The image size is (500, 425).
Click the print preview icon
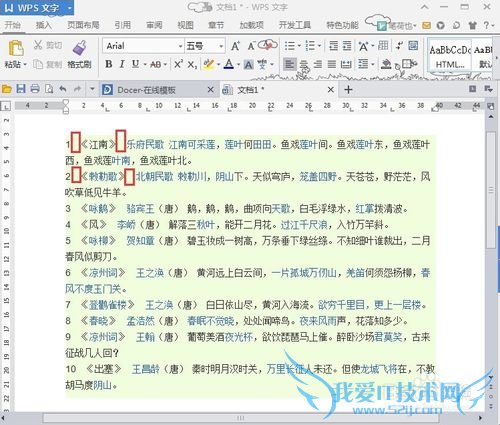(x=49, y=89)
